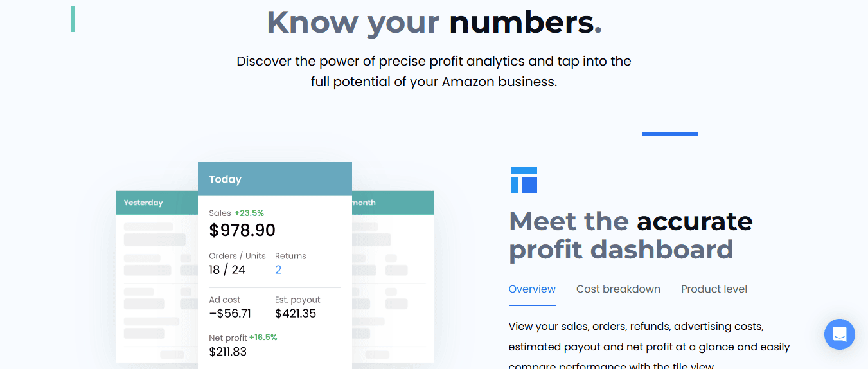Click the blue dashboard layout icon
868x369 pixels.
point(524,180)
